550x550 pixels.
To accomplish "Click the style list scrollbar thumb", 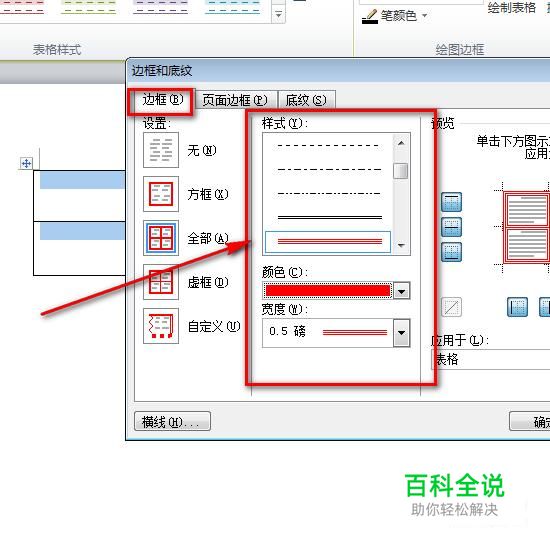I will click(x=401, y=171).
